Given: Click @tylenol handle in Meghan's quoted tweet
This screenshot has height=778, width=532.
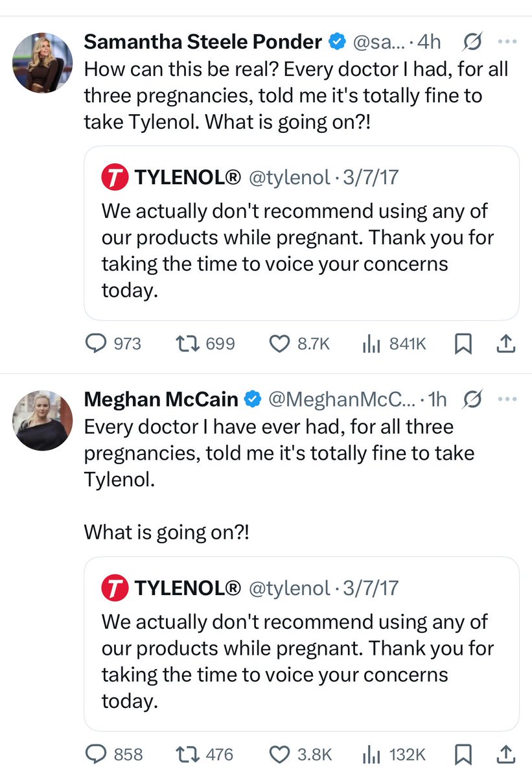Looking at the screenshot, I should point(290,588).
